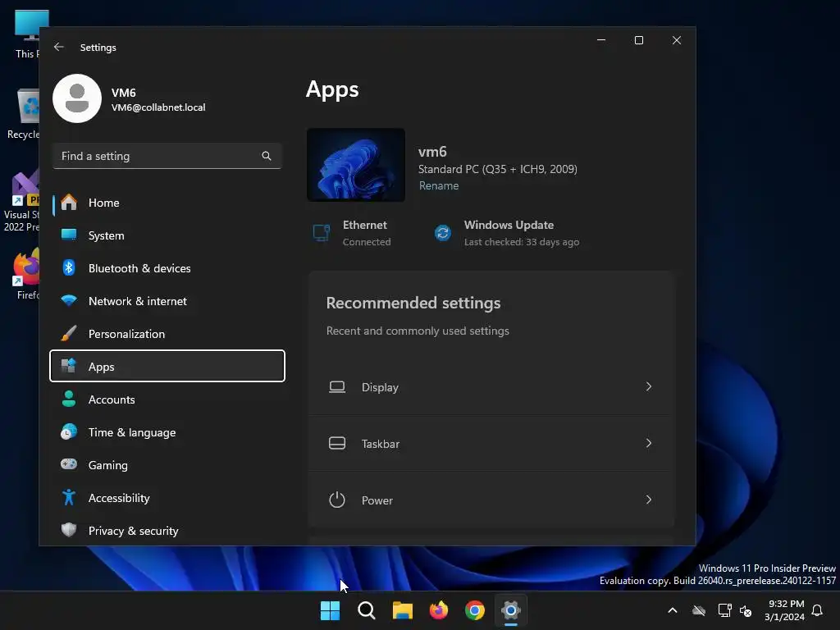Viewport: 840px width, 630px height.
Task: Open taskbar Search
Action: tap(367, 610)
